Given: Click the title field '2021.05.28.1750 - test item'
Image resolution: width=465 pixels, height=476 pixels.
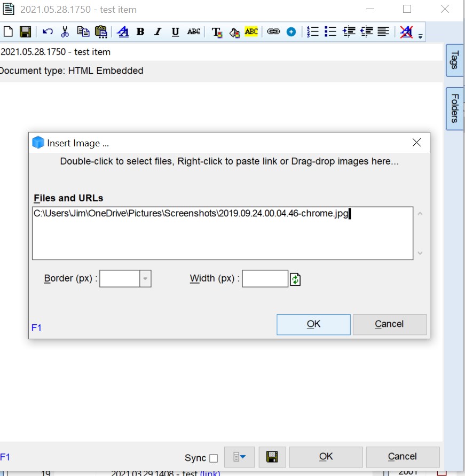Looking at the screenshot, I should pyautogui.click(x=221, y=52).
